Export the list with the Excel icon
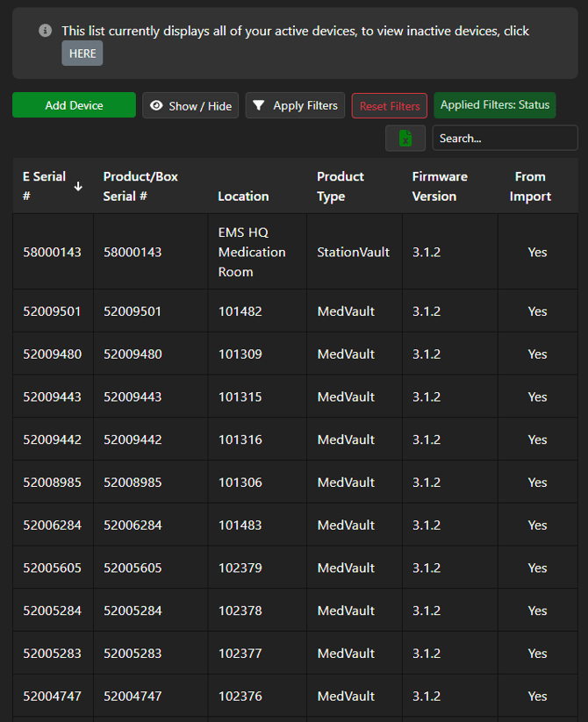Image resolution: width=588 pixels, height=722 pixels. click(x=405, y=138)
